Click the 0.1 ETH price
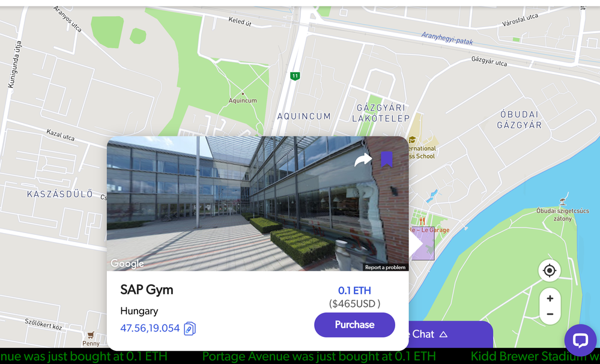 pyautogui.click(x=354, y=291)
